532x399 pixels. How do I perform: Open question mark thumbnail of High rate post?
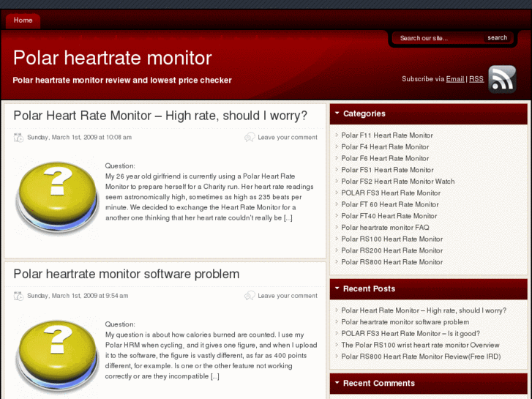(x=57, y=197)
